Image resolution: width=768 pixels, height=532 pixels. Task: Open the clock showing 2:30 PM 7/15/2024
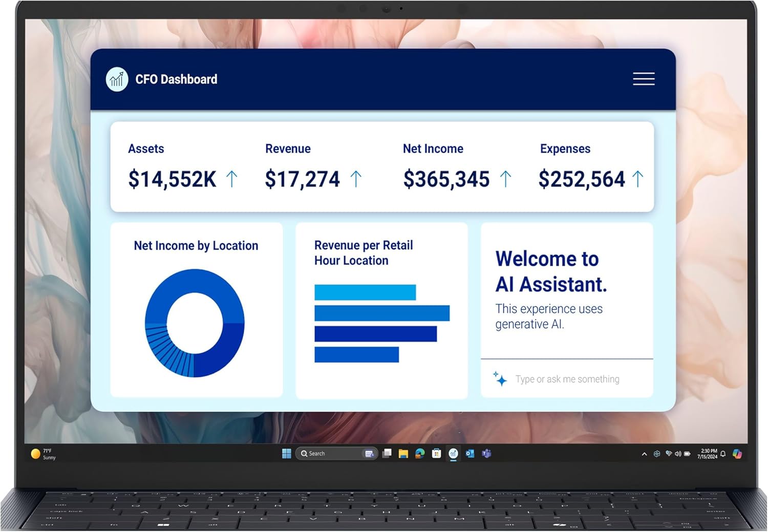point(707,454)
